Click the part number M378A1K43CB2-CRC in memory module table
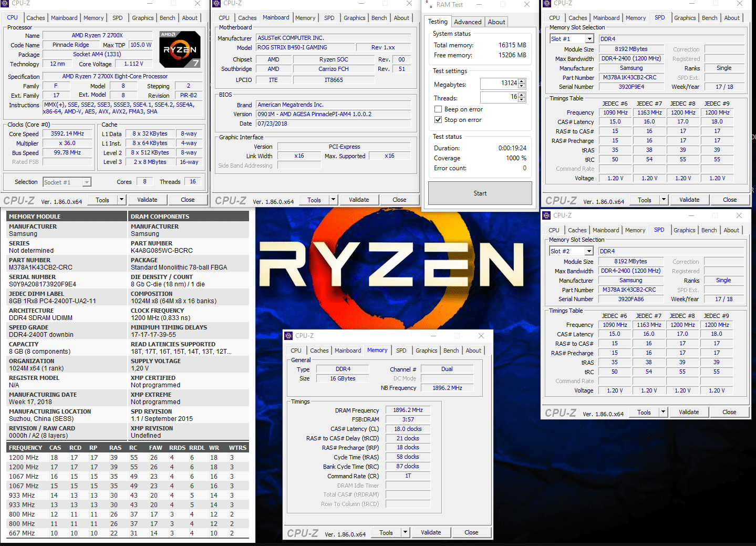756x546 pixels. pos(41,267)
